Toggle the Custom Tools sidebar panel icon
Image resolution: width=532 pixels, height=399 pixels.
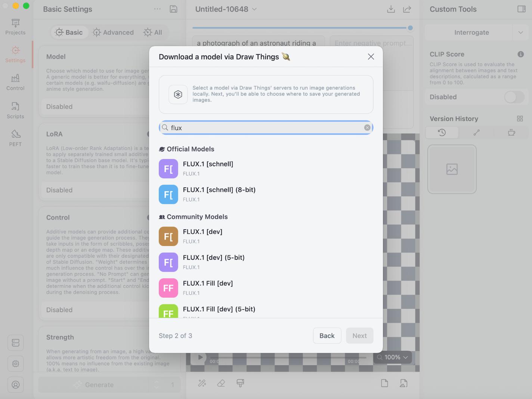pyautogui.click(x=522, y=9)
